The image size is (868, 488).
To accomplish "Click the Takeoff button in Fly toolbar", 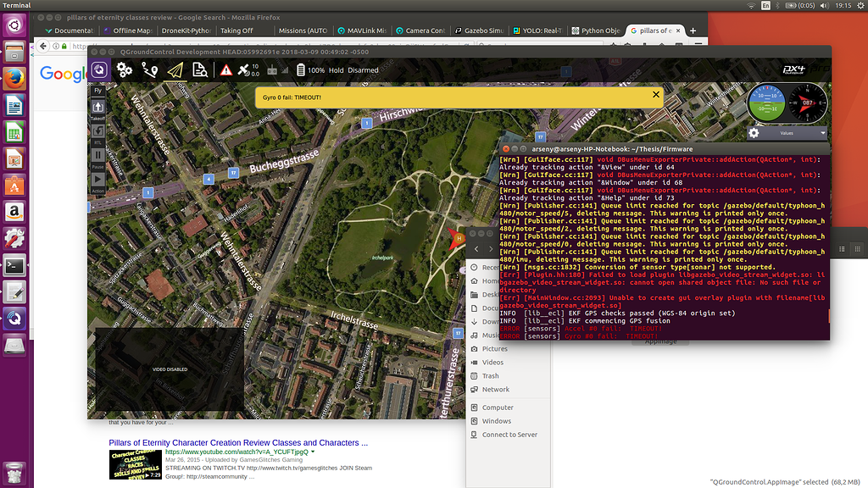I will 98,109.
